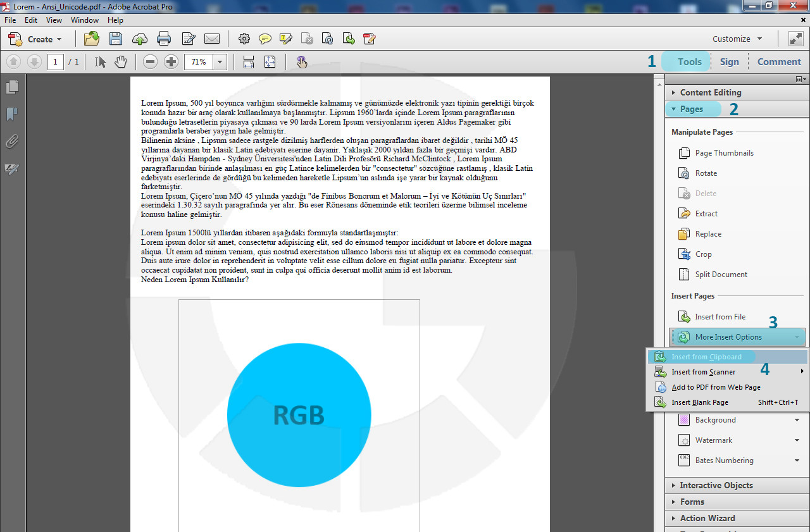Open the More Insert Options dropdown

coord(737,337)
